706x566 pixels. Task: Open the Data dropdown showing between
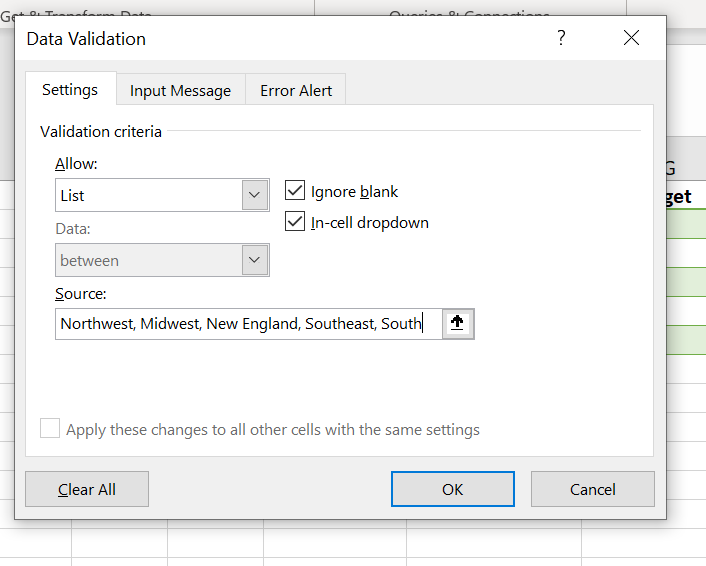[x=255, y=260]
